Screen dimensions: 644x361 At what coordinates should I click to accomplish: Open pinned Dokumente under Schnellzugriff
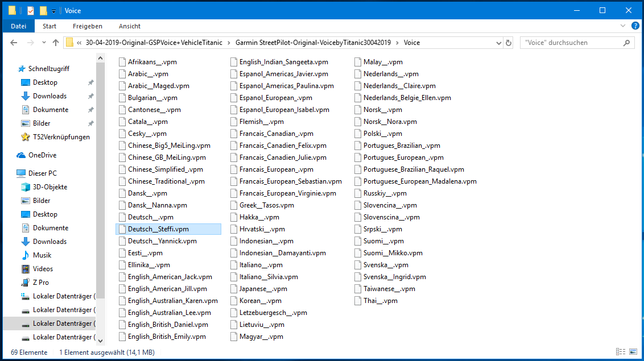click(x=51, y=110)
